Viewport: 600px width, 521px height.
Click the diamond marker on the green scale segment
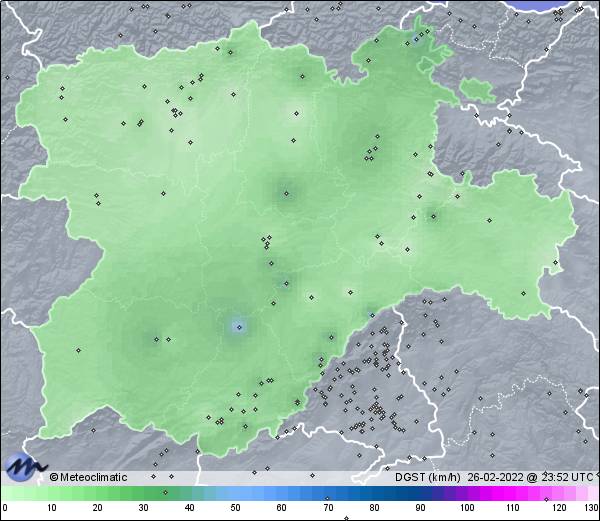[165, 492]
